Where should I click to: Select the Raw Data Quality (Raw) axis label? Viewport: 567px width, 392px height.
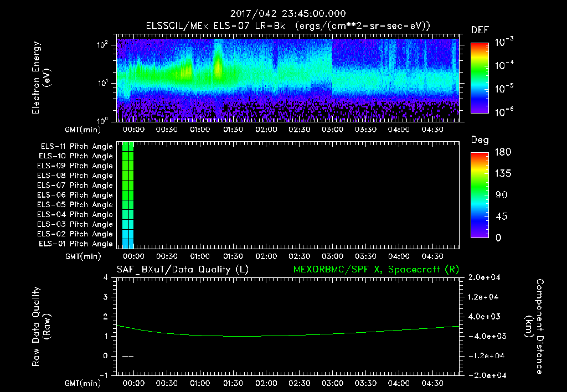pos(41,326)
